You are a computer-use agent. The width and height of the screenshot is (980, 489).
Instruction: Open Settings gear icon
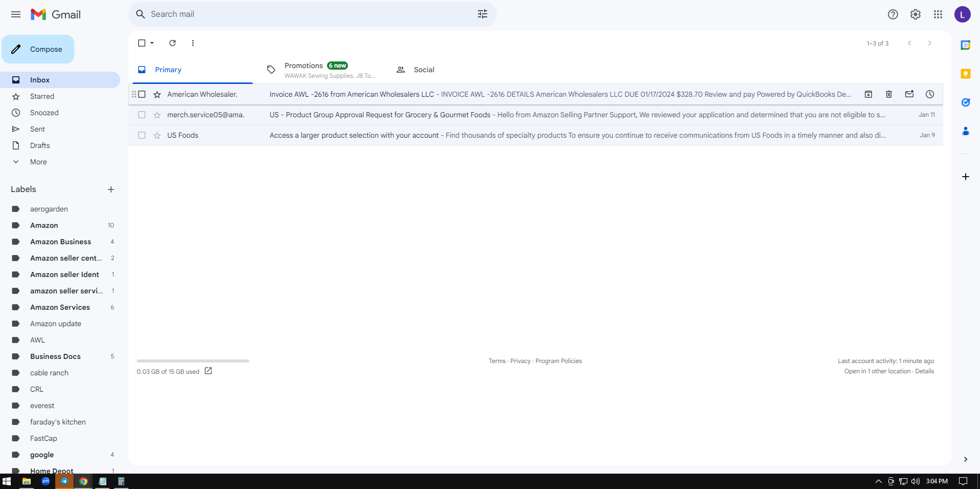[916, 14]
